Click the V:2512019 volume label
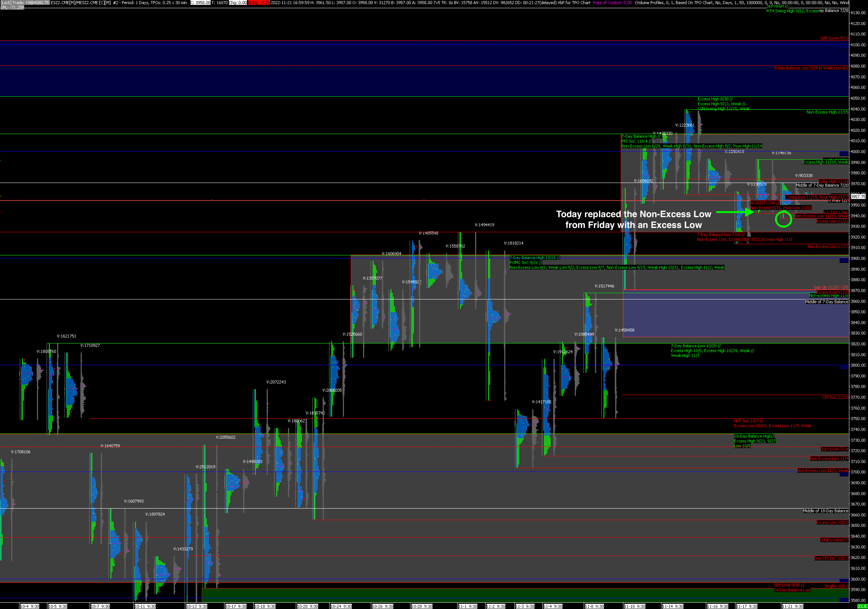868x609 pixels. [205, 467]
